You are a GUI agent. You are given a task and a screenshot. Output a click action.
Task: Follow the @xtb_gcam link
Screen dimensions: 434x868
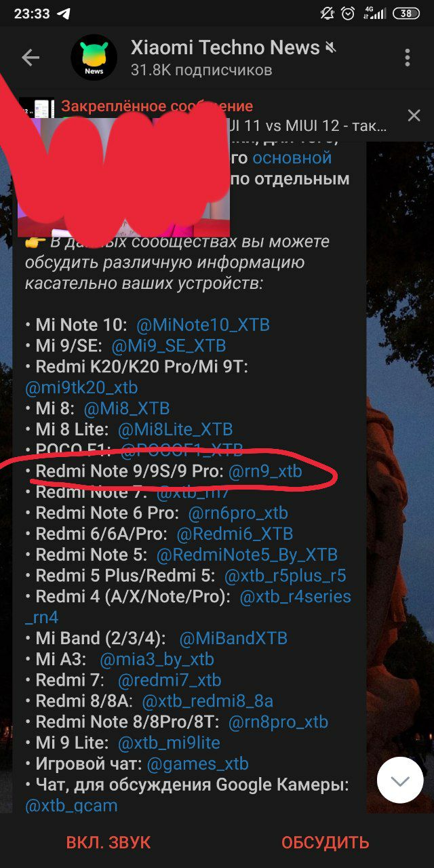(71, 806)
